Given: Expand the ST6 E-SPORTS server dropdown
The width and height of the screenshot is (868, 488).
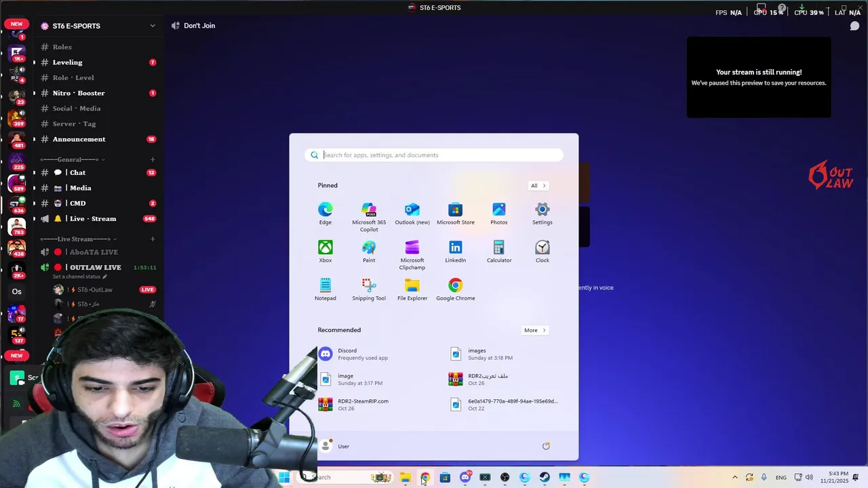Looking at the screenshot, I should point(153,26).
